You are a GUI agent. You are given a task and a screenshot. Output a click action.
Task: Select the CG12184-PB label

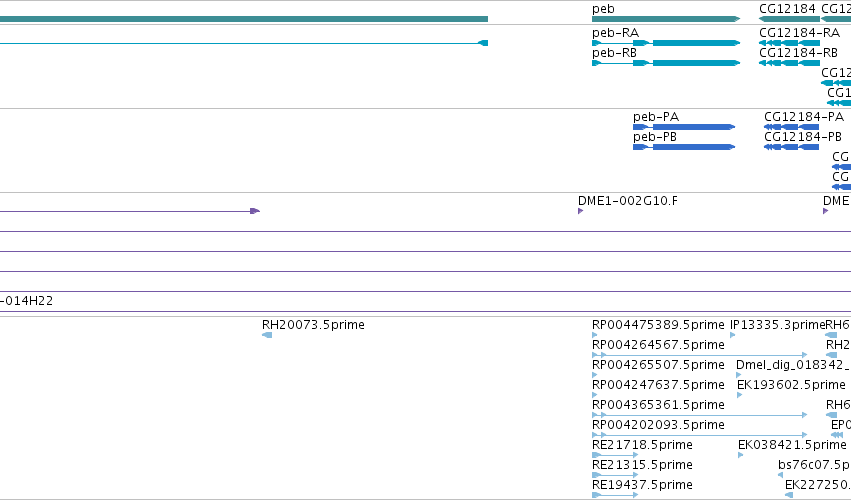[803, 137]
